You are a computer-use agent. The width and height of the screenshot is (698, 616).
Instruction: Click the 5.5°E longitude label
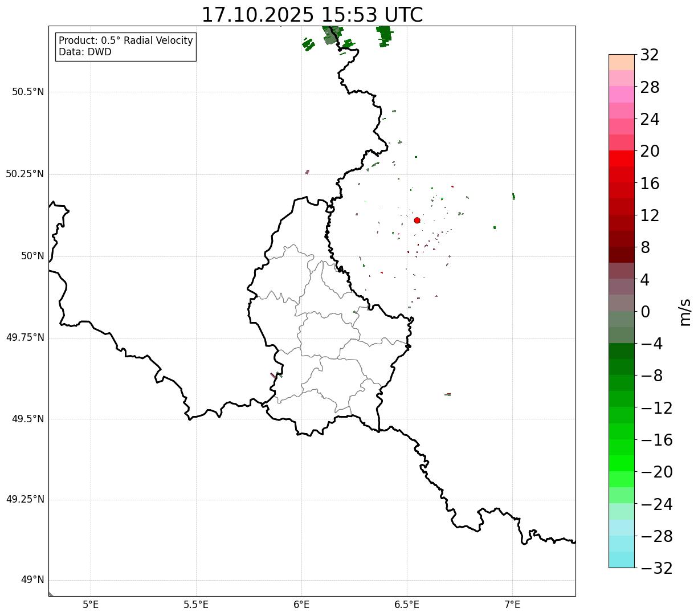point(196,605)
